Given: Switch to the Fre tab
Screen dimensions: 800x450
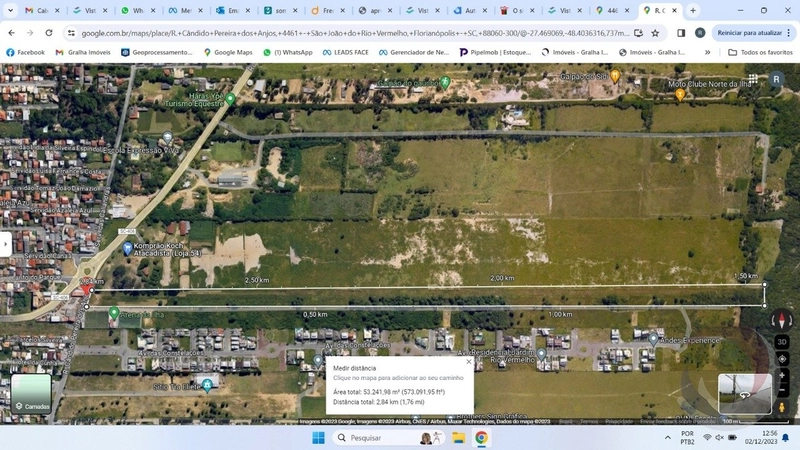Looking at the screenshot, I should pyautogui.click(x=328, y=10).
